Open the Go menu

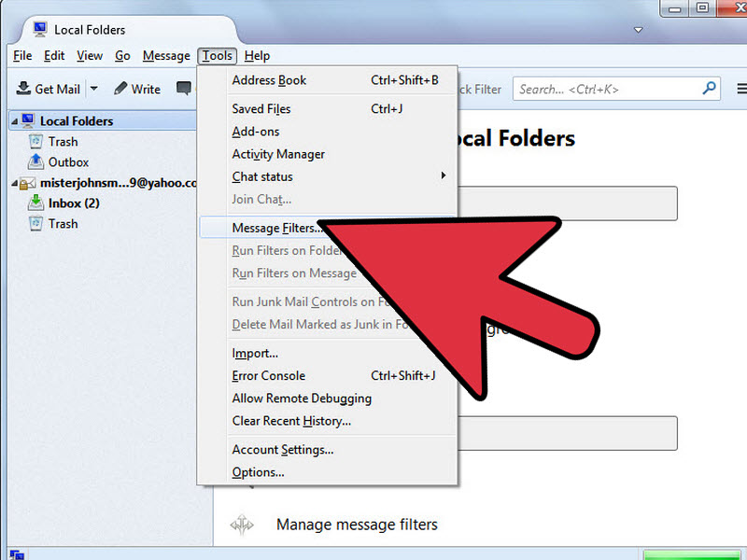coord(122,56)
